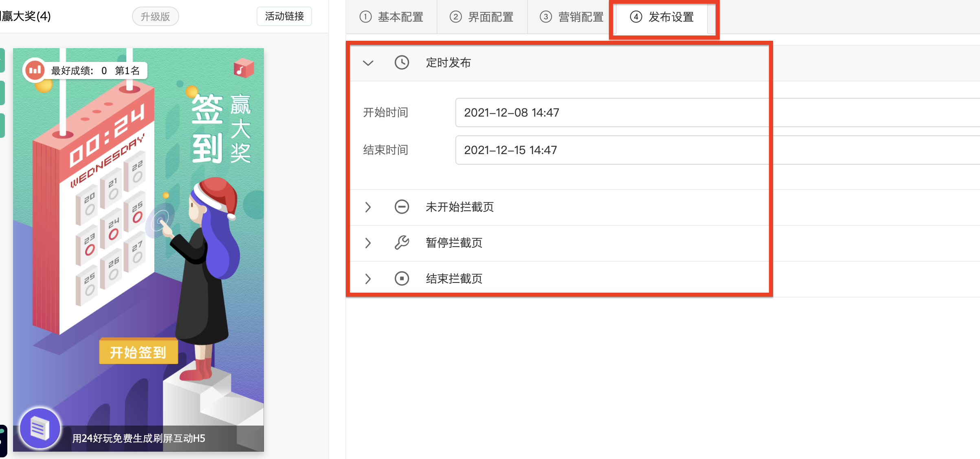Expand the 结束拦截页 chevron
This screenshot has height=459, width=980.
pos(368,279)
